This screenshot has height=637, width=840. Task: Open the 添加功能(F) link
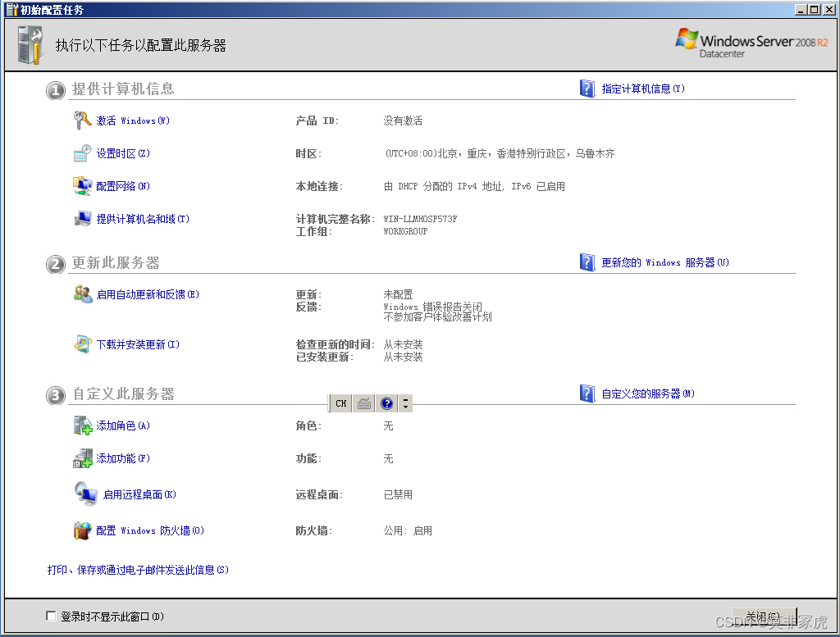pos(123,459)
